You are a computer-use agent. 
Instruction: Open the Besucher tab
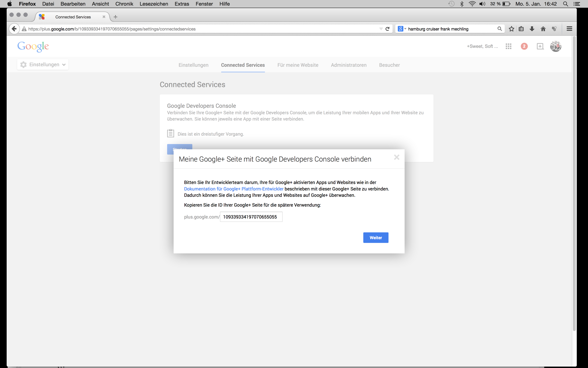pos(389,65)
